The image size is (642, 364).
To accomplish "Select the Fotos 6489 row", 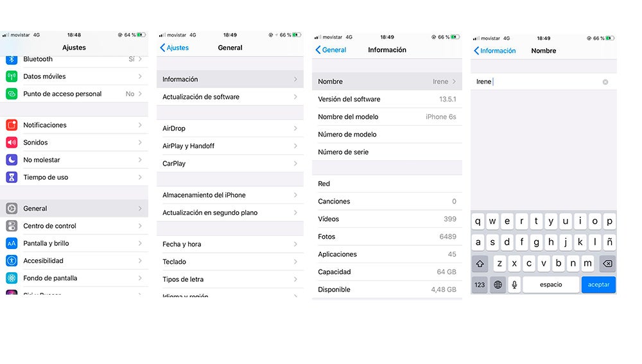I will 387,237.
